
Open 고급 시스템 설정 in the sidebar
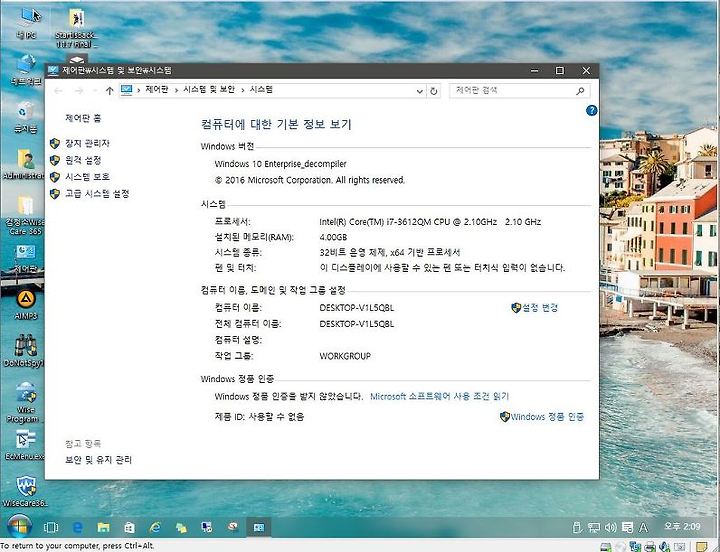[x=97, y=194]
